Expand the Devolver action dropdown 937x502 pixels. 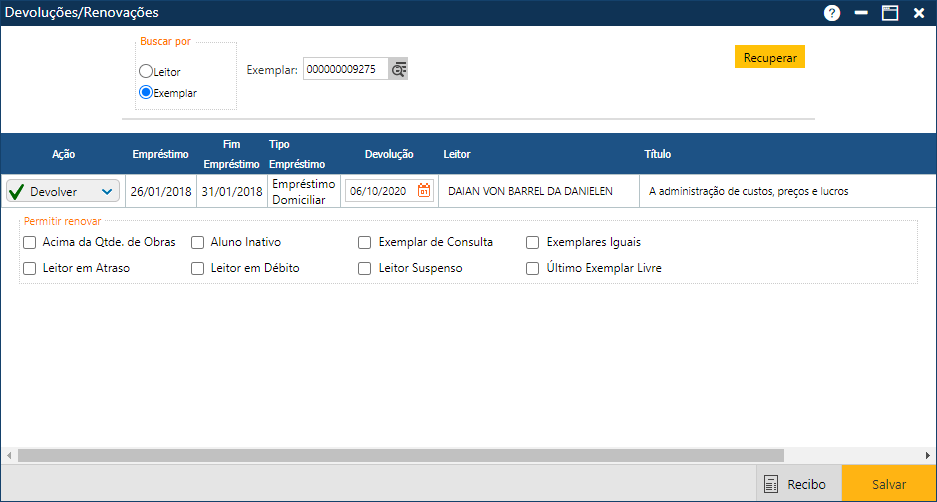click(107, 191)
